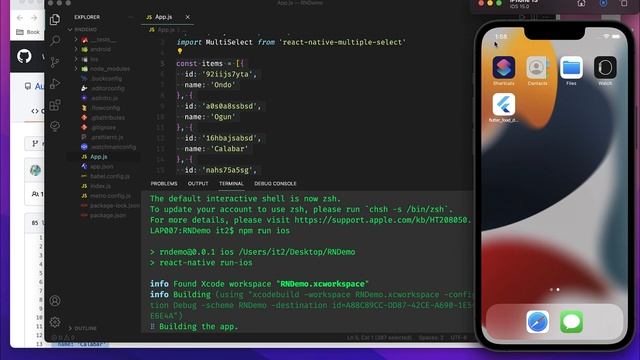
Task: Click the simulator Rotate toolbar button
Action: (624, 3)
